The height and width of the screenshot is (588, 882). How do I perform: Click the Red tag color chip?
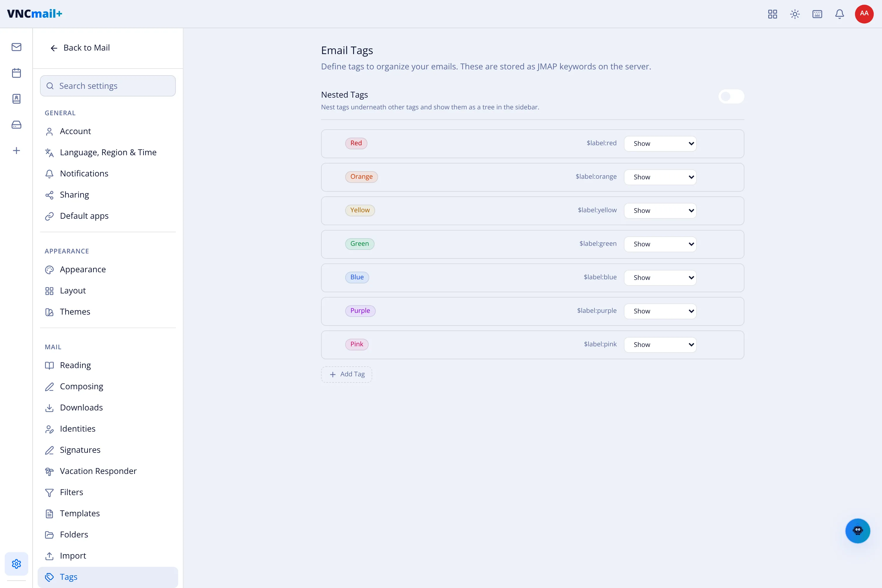pyautogui.click(x=356, y=143)
